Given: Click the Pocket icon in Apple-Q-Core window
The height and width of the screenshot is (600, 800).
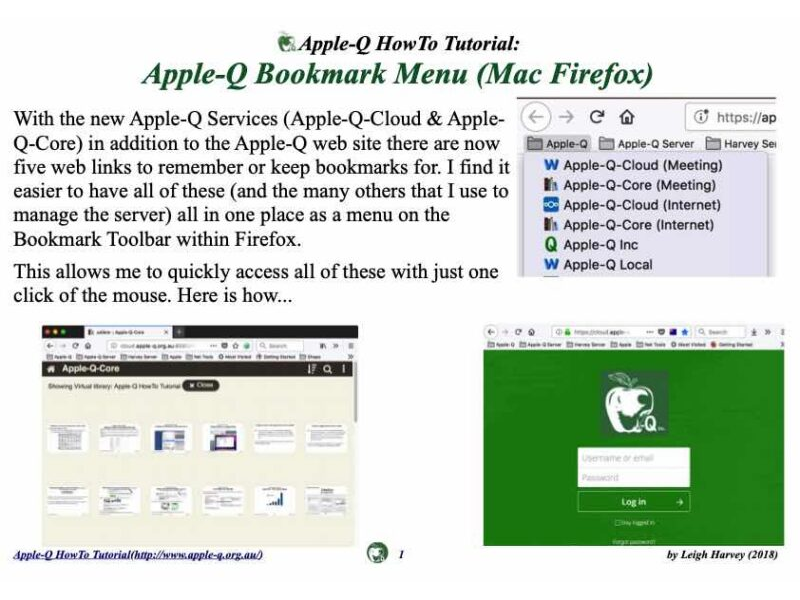Looking at the screenshot, I should [x=224, y=346].
